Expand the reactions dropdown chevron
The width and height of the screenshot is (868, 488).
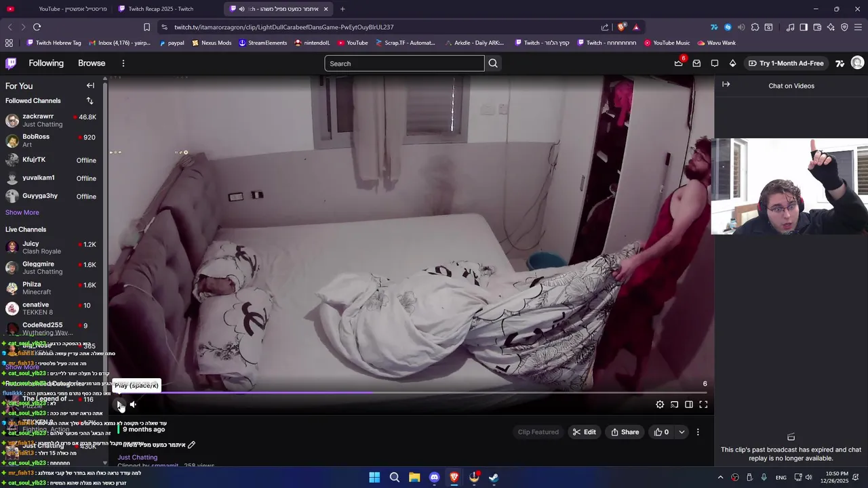[x=682, y=432]
